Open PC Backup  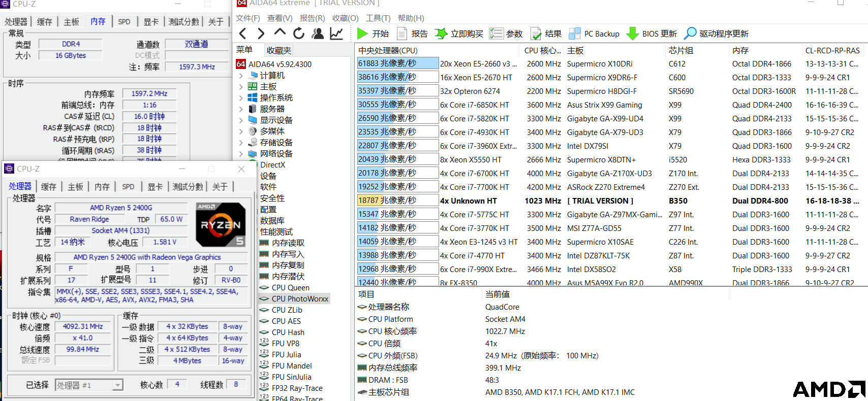coord(594,34)
